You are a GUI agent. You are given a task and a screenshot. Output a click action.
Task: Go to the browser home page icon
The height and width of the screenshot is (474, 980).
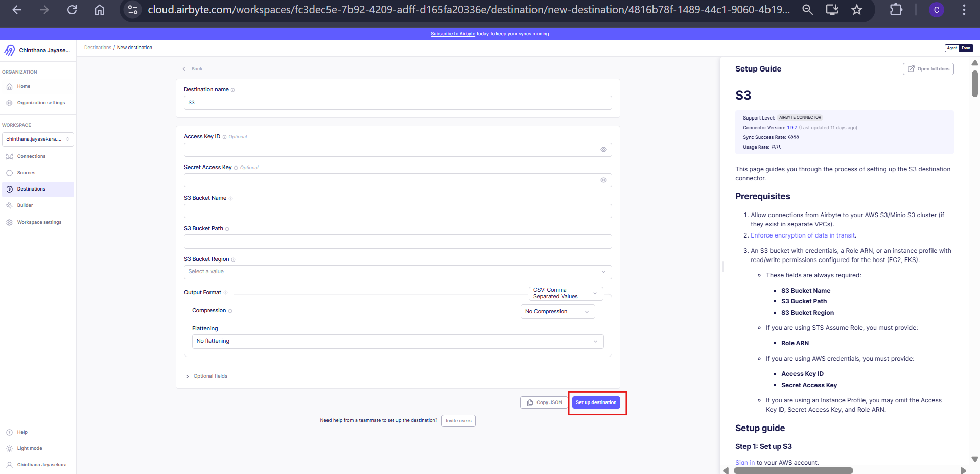click(100, 10)
